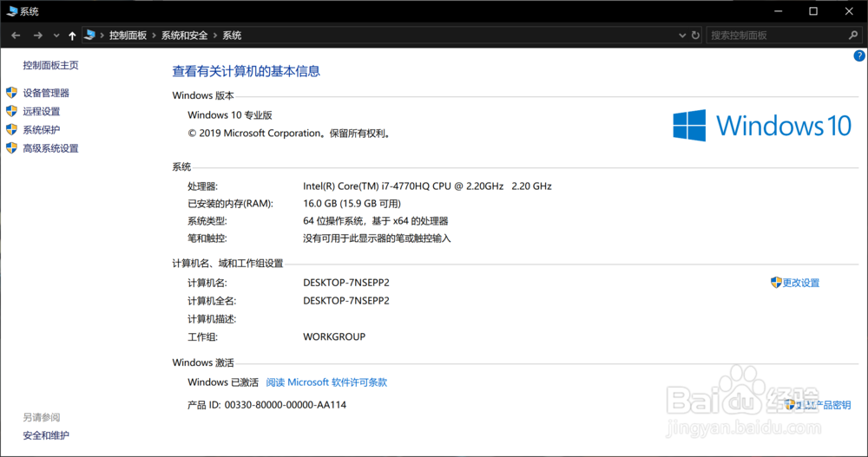
Task: Click shield icon beside 更改设置
Action: click(x=776, y=283)
